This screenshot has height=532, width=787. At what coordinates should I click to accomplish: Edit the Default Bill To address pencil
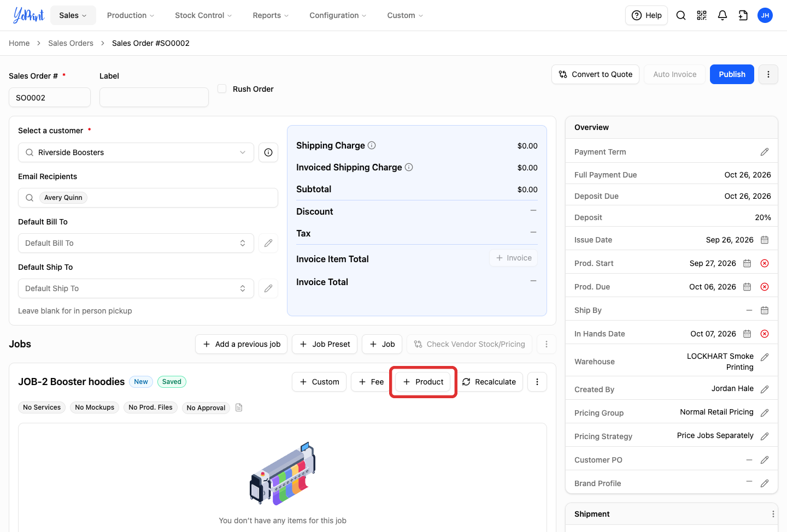tap(268, 243)
